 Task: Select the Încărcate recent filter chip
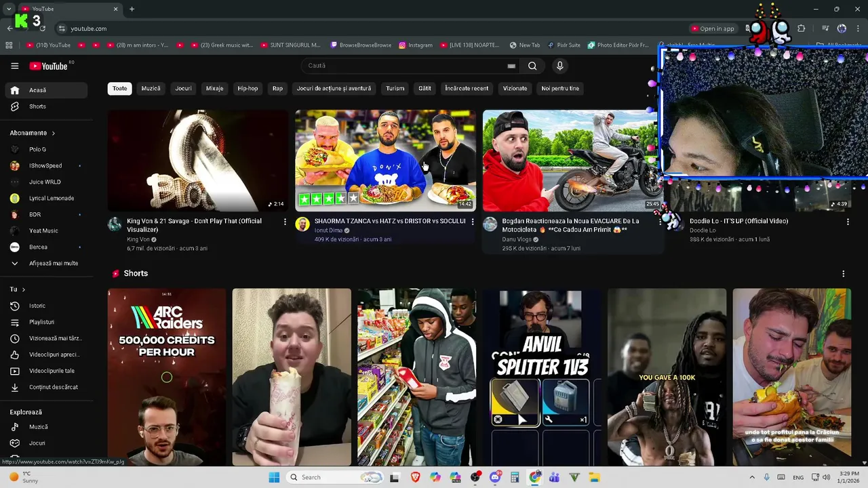click(467, 88)
